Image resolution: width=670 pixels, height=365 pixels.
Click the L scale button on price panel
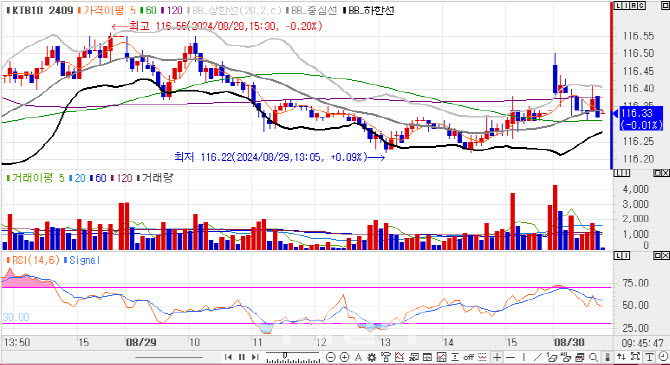(x=618, y=6)
